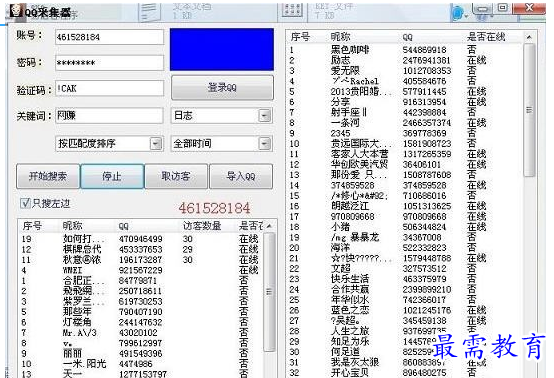The width and height of the screenshot is (554, 378).
Task: Select the row with nickname 爱无限
Action: [405, 71]
